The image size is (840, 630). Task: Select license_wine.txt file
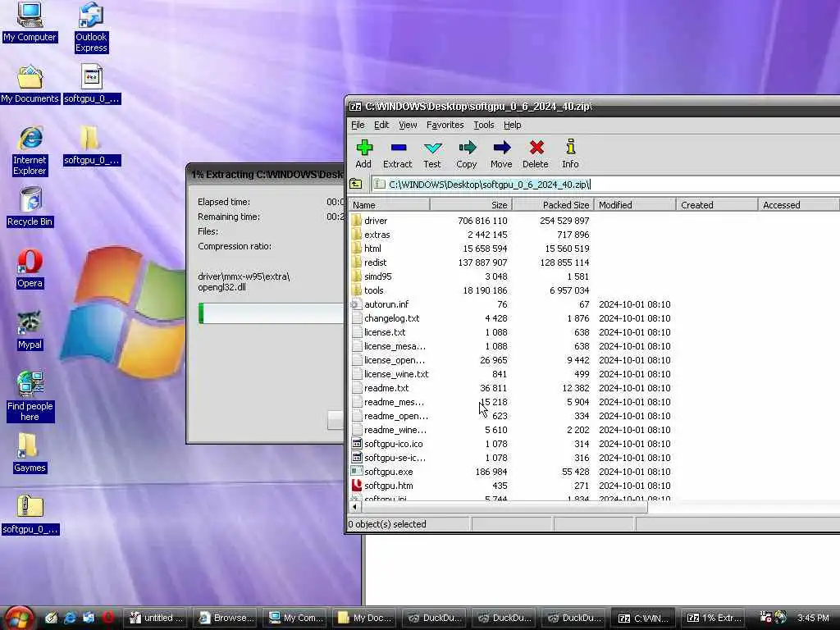pyautogui.click(x=396, y=374)
